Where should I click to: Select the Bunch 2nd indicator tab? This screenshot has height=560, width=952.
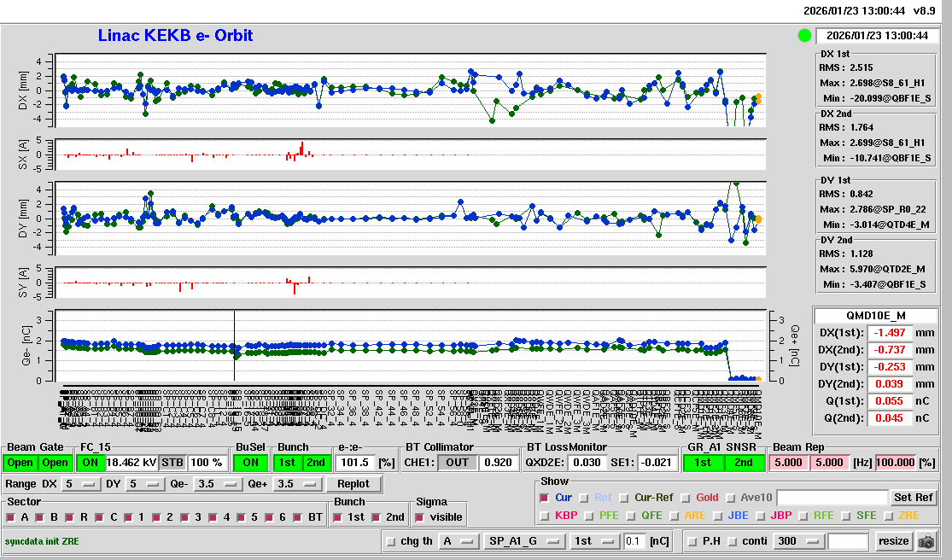click(x=315, y=463)
